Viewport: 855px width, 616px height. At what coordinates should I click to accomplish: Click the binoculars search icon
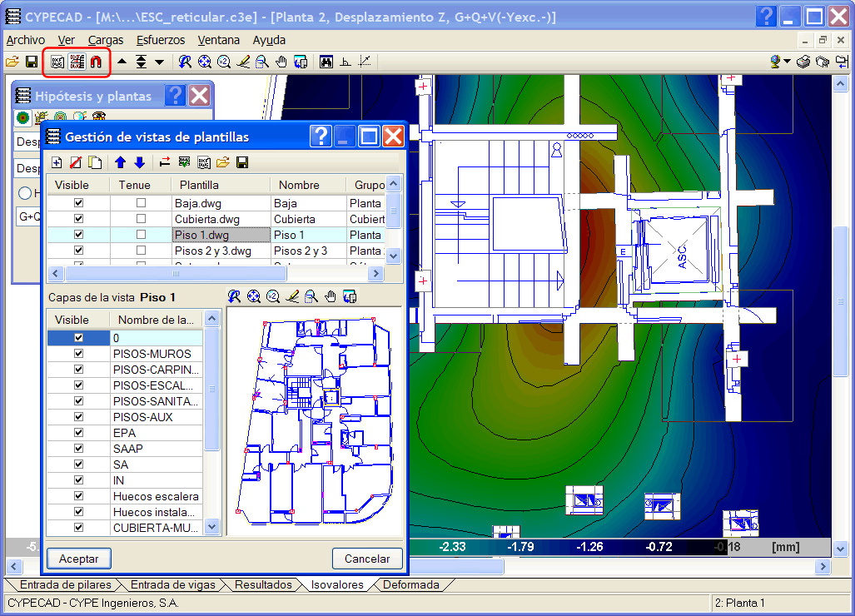pyautogui.click(x=326, y=62)
